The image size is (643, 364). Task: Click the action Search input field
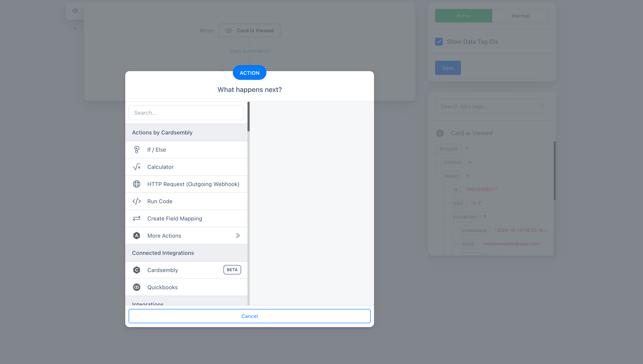pos(186,113)
